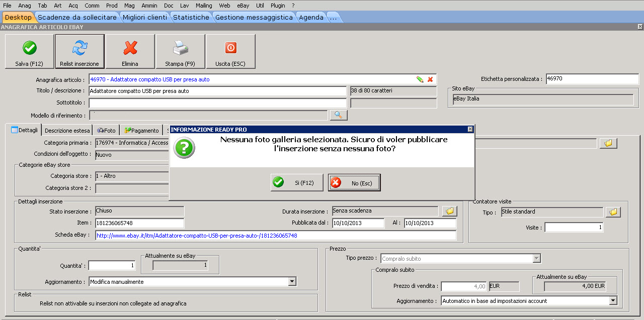Open the Mailing menu
This screenshot has width=644, height=320.
[x=204, y=5]
